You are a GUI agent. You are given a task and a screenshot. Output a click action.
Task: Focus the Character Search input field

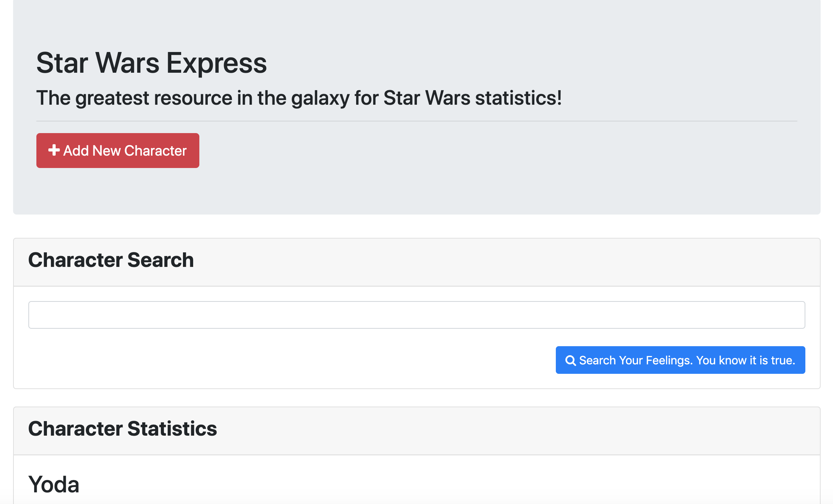416,315
